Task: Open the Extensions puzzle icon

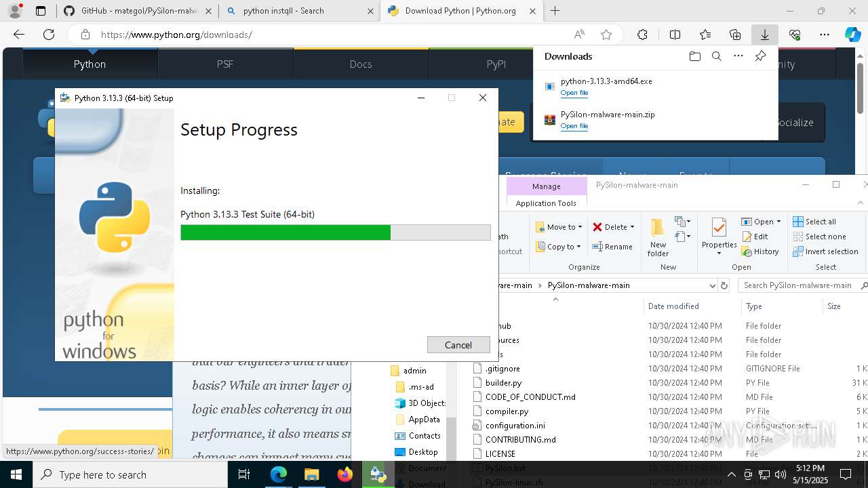Action: tap(642, 35)
